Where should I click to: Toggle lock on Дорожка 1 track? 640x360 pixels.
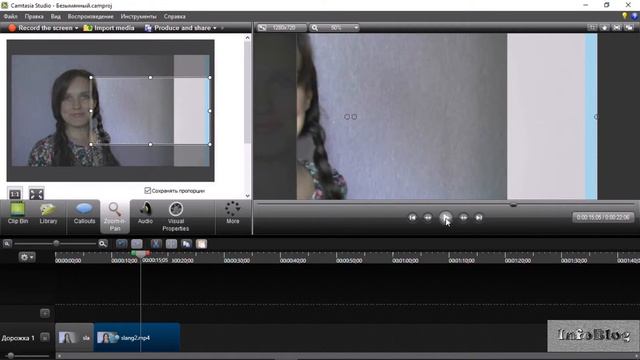(45, 338)
